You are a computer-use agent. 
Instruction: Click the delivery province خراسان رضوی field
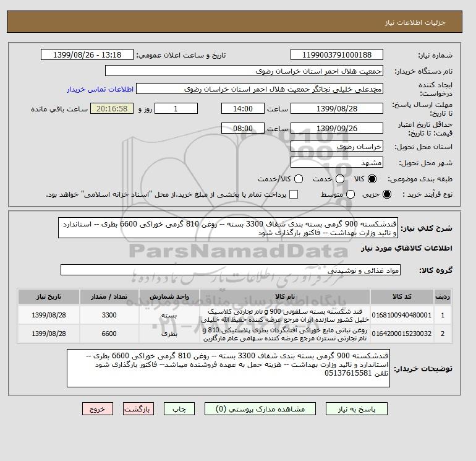[337, 147]
